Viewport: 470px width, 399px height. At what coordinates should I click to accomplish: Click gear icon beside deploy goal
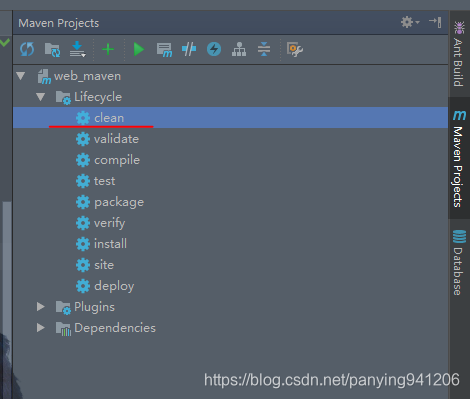tap(83, 286)
